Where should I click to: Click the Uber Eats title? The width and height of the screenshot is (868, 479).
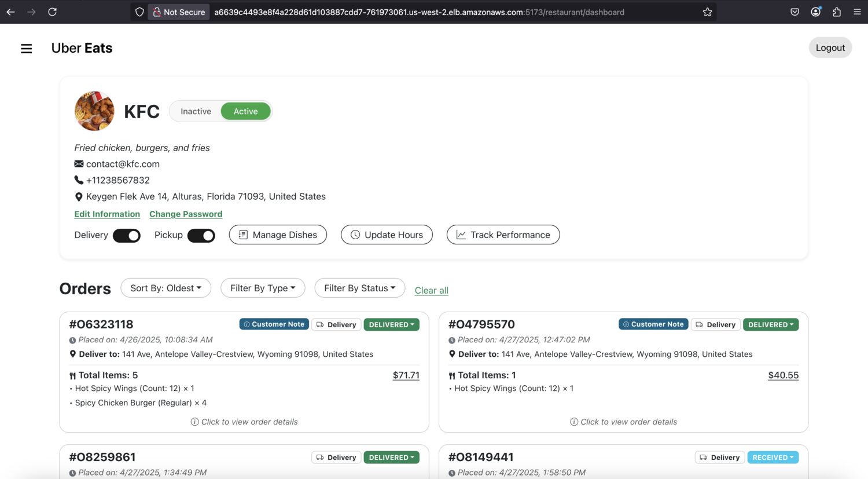pos(82,48)
